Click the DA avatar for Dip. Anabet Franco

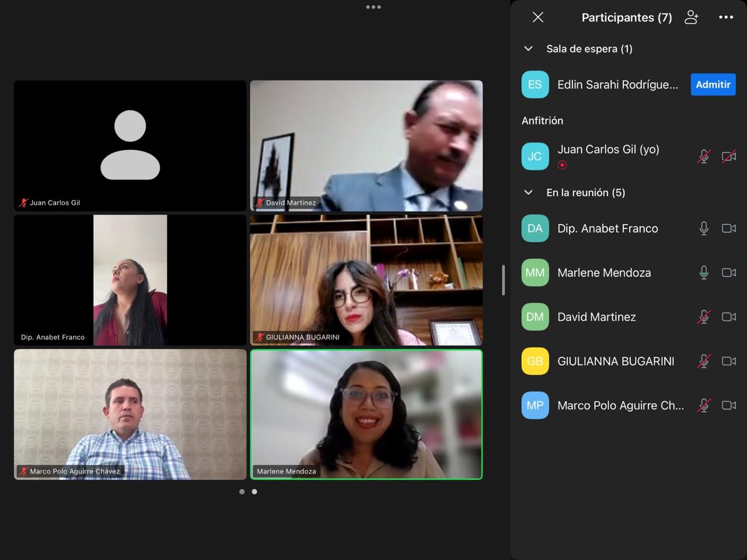point(535,229)
